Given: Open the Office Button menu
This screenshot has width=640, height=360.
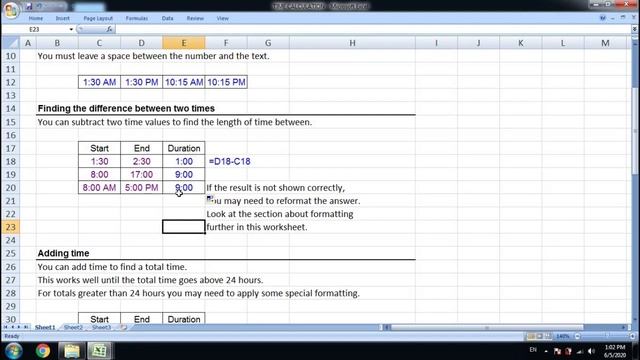Looking at the screenshot, I should click(x=11, y=10).
